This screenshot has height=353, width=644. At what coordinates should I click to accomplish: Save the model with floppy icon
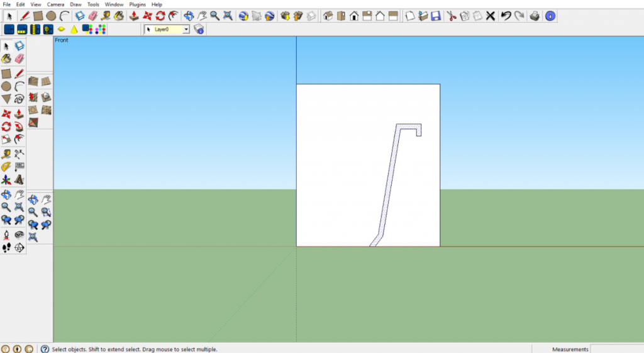click(436, 16)
